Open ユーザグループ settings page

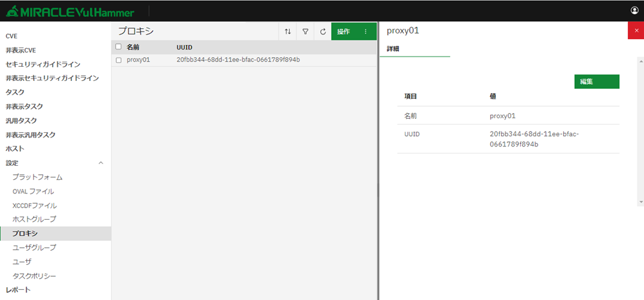(x=35, y=247)
